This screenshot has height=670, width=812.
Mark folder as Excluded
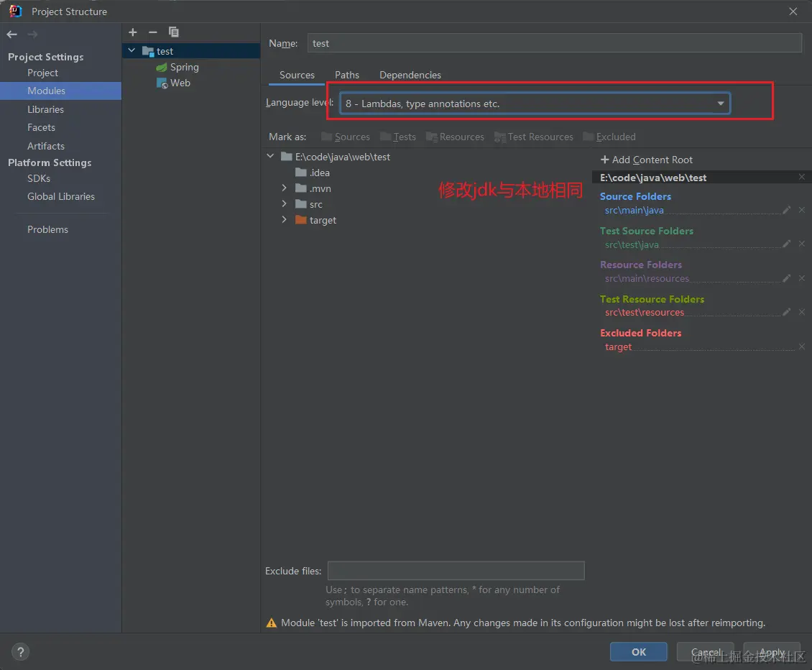[x=609, y=137]
